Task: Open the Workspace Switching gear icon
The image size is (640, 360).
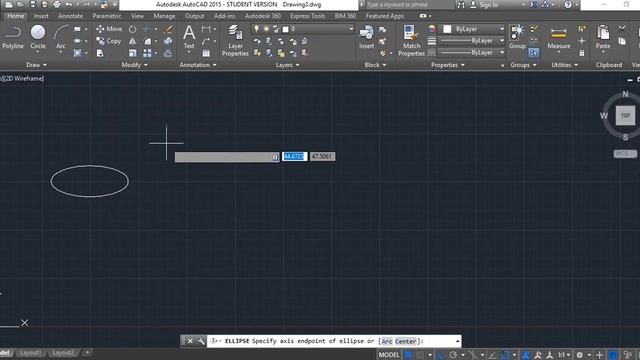Action: tap(580, 355)
